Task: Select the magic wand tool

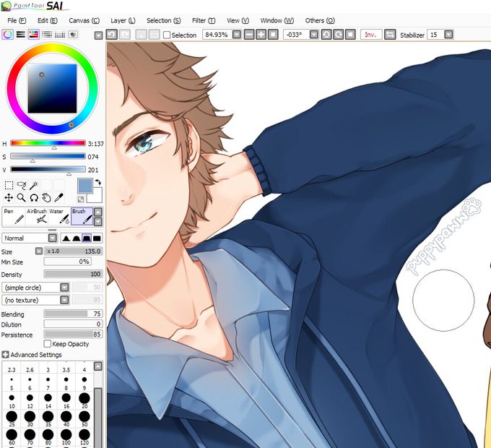Action: (33, 185)
